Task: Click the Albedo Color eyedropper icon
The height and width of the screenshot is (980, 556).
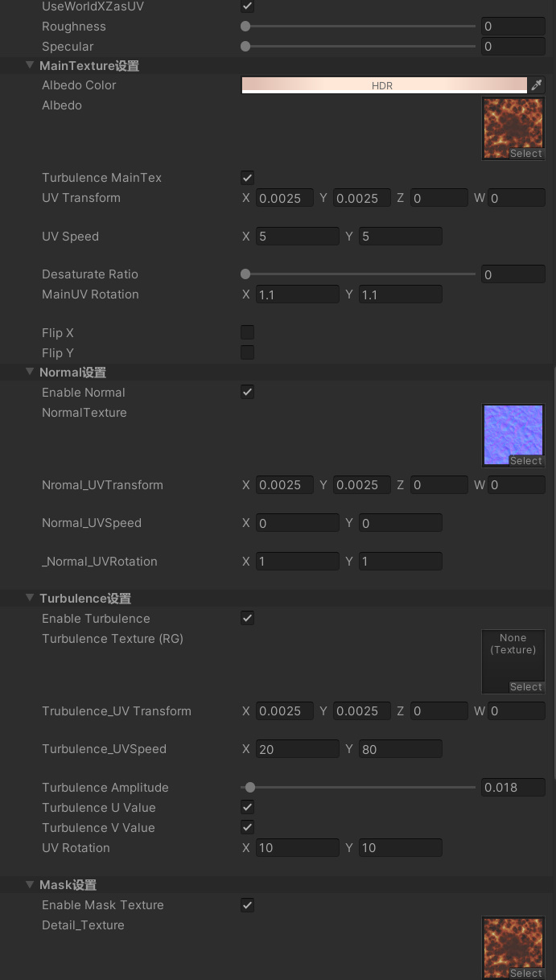Action: [x=537, y=85]
